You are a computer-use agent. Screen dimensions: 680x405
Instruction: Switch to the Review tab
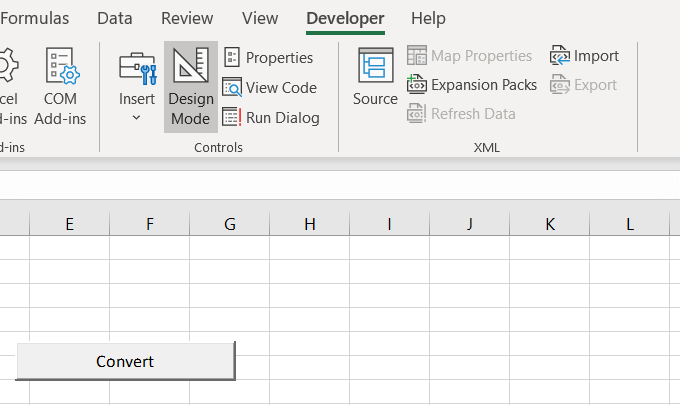(x=187, y=18)
